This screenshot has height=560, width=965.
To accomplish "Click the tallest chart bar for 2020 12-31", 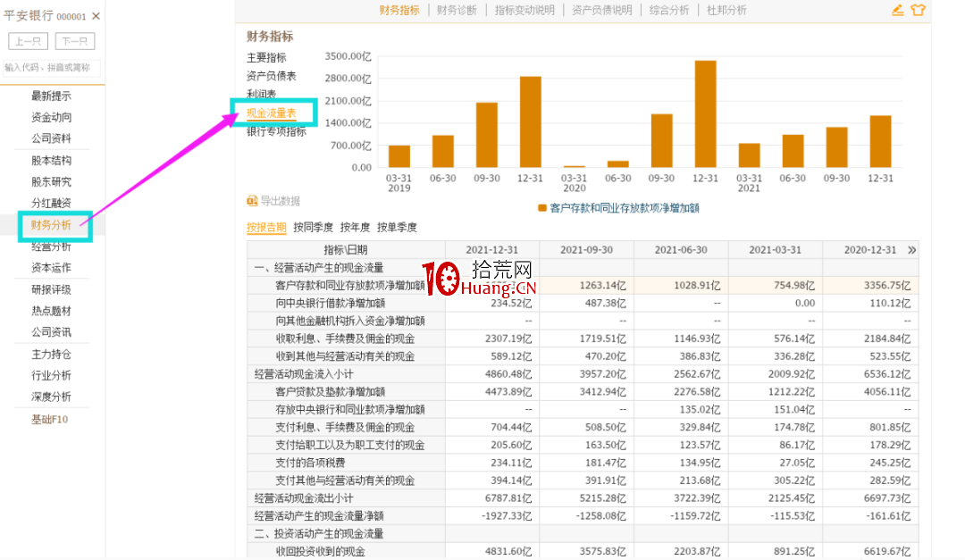I will 705,113.
